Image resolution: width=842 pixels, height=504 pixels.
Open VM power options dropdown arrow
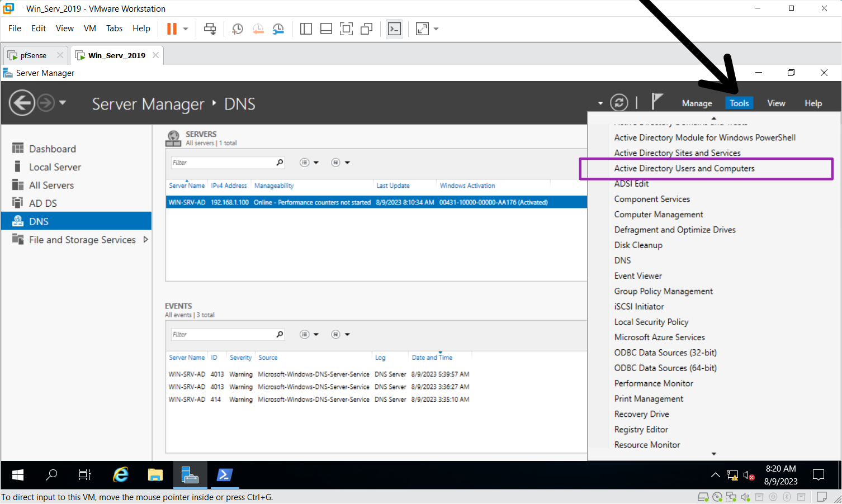pyautogui.click(x=186, y=28)
